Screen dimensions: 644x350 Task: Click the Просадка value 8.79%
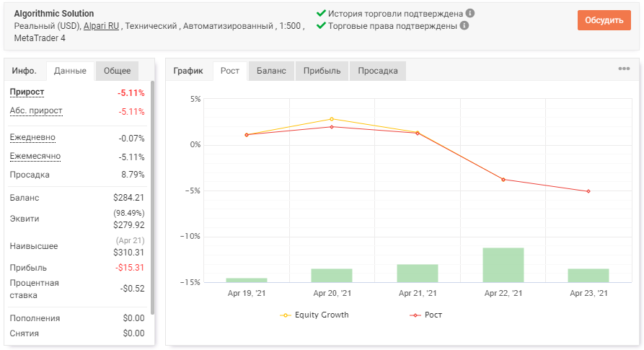(133, 175)
